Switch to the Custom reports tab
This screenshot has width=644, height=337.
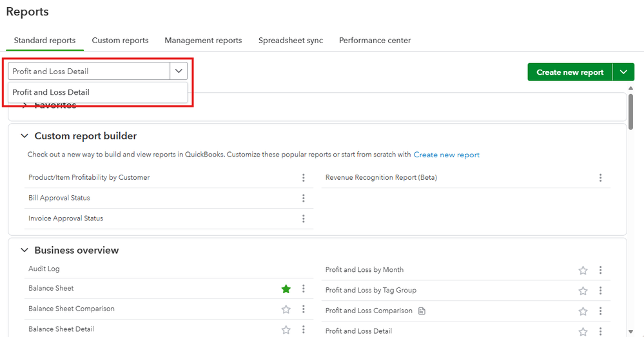120,41
